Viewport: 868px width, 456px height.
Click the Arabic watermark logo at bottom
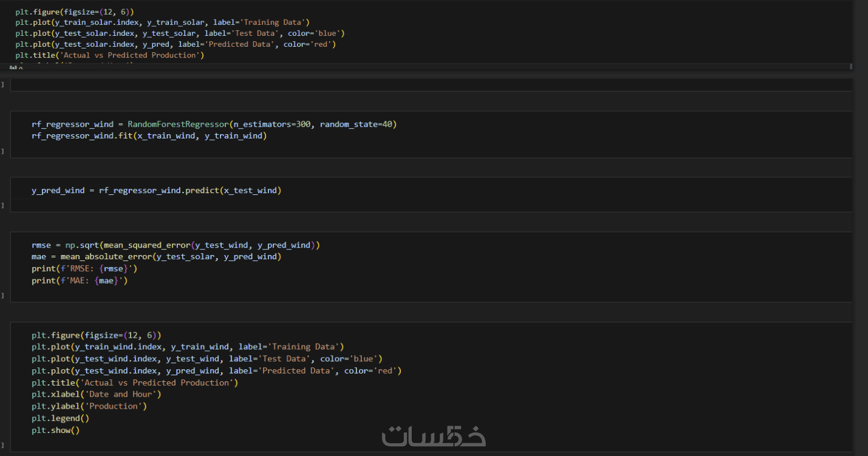(434, 436)
